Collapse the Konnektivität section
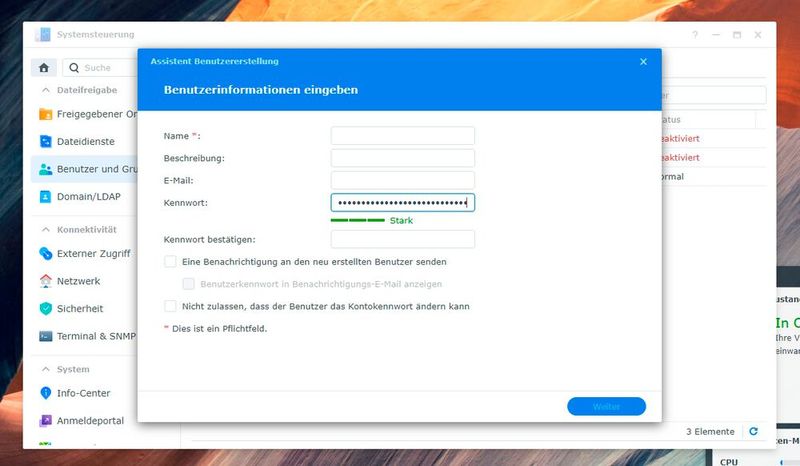 point(46,230)
